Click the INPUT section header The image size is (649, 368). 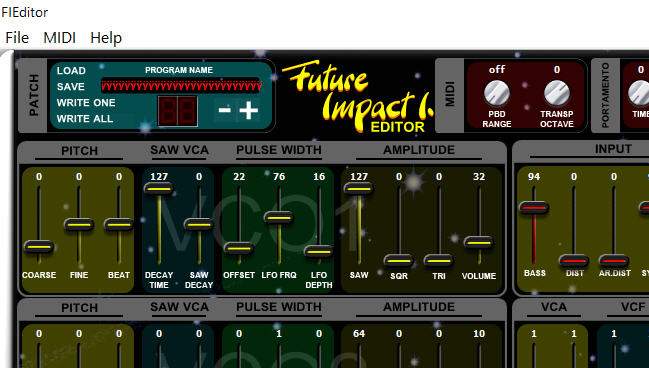click(613, 149)
